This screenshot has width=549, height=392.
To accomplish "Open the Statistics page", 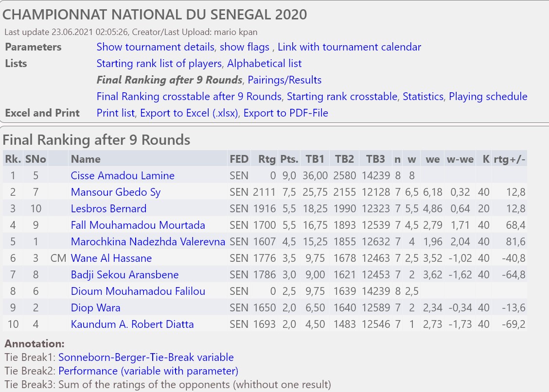I will click(x=423, y=96).
